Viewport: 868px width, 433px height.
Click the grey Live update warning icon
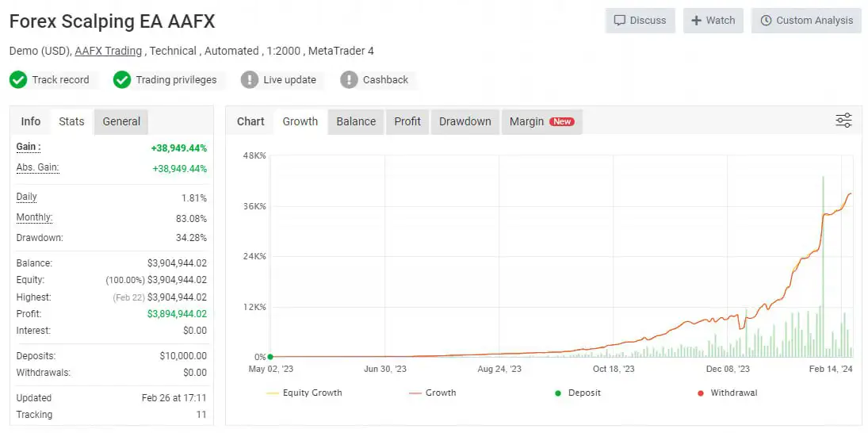coord(250,79)
